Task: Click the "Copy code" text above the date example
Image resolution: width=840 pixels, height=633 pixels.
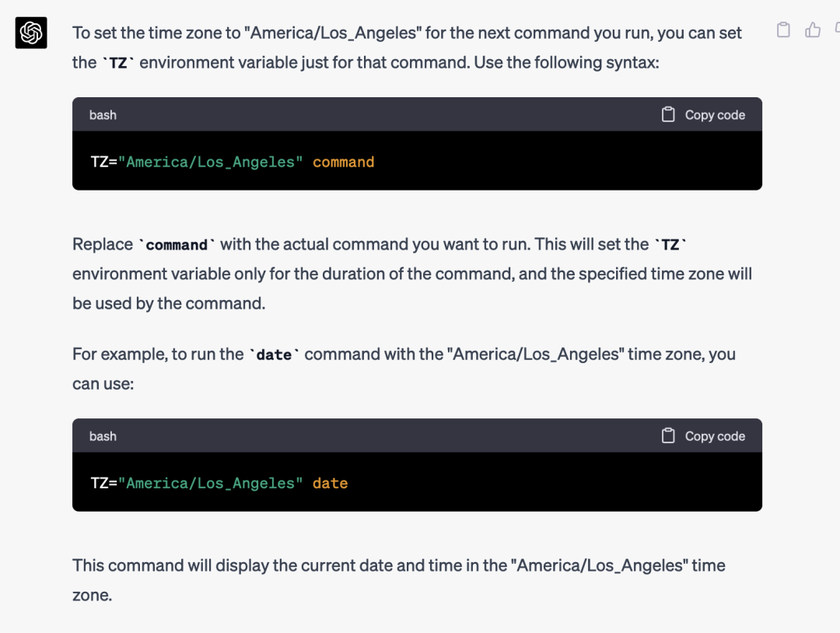Action: coord(715,436)
